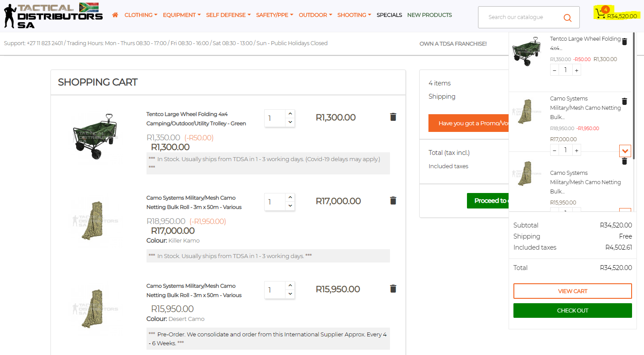Click Colour: Desert Camo text
The width and height of the screenshot is (644, 355).
tap(175, 319)
